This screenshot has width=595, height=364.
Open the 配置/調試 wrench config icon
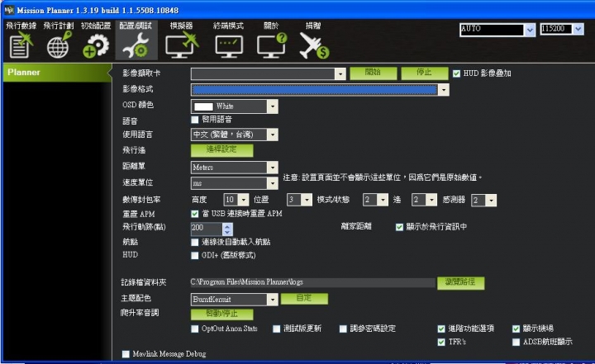point(136,40)
